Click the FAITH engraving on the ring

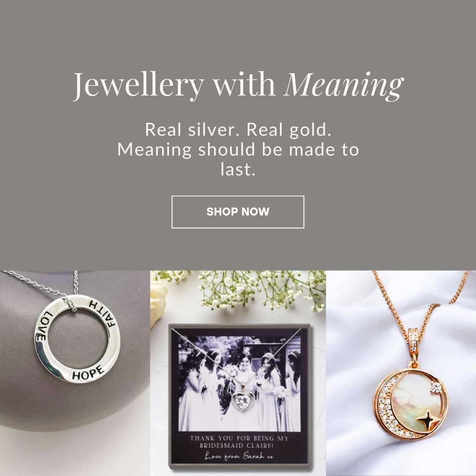pos(102,315)
